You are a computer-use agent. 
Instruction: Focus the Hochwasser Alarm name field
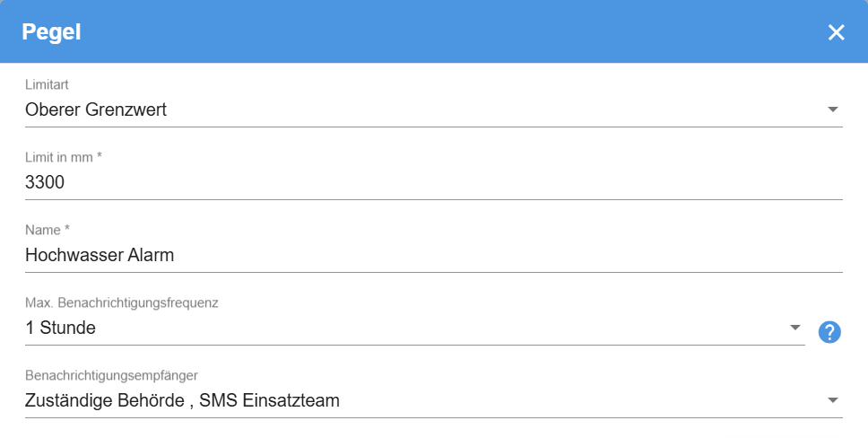click(100, 255)
